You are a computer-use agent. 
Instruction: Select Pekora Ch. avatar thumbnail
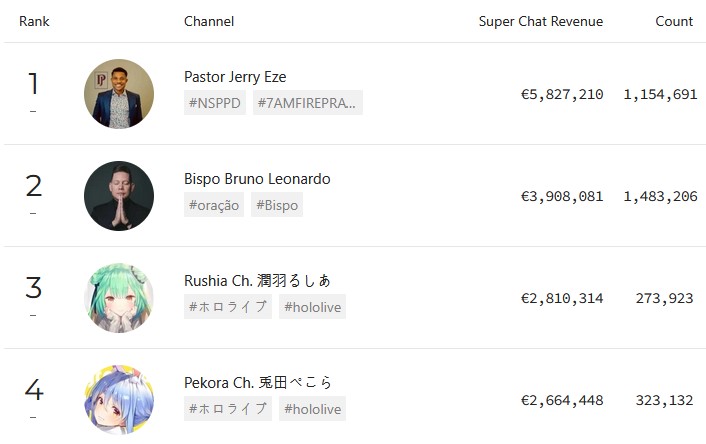(119, 399)
